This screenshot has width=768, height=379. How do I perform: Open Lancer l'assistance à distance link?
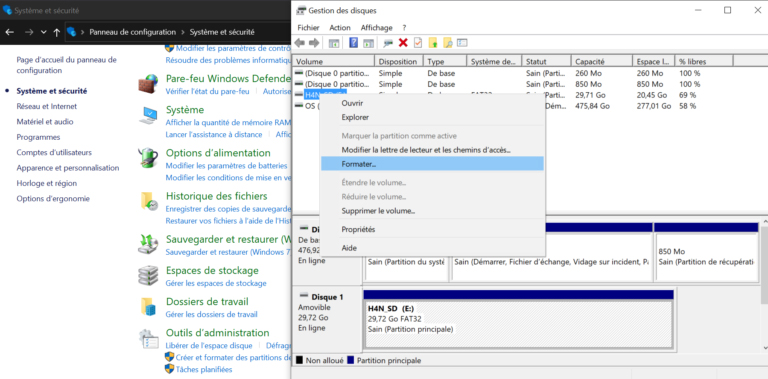(214, 134)
